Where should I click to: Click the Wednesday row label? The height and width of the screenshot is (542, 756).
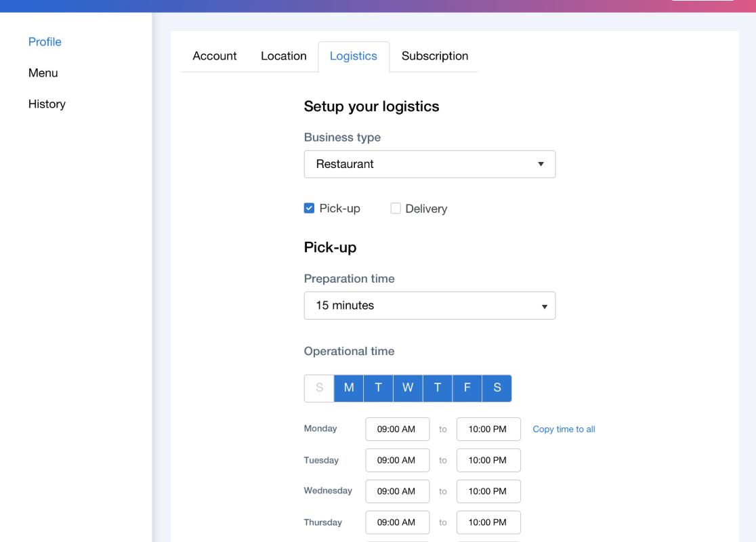(x=328, y=491)
